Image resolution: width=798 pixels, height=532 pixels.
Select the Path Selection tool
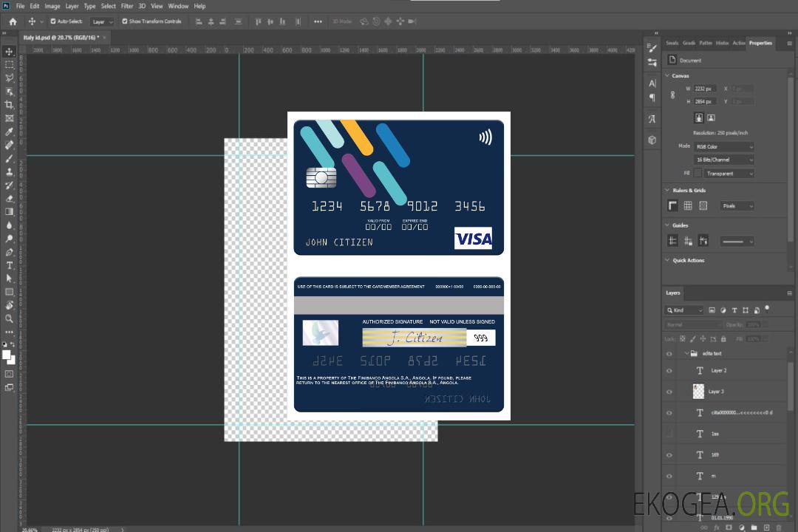(x=9, y=279)
